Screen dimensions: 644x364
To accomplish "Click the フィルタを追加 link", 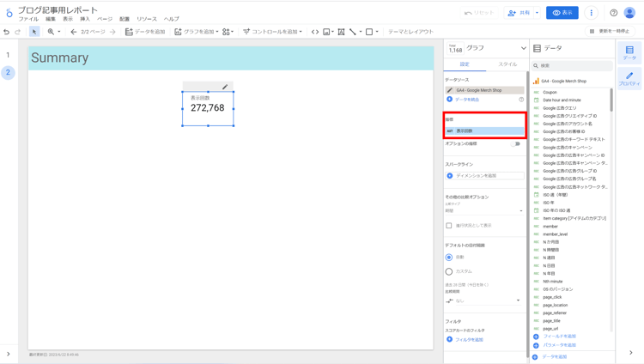I will pos(469,339).
